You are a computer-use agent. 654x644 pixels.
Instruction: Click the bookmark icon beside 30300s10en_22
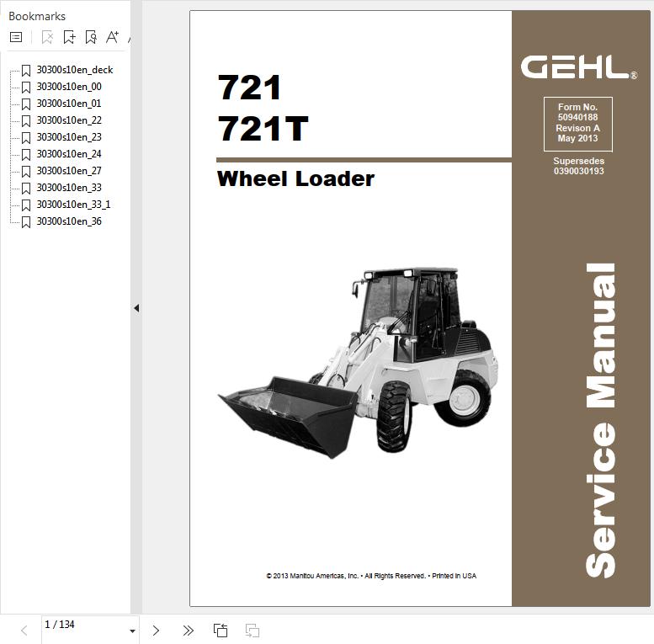26,121
